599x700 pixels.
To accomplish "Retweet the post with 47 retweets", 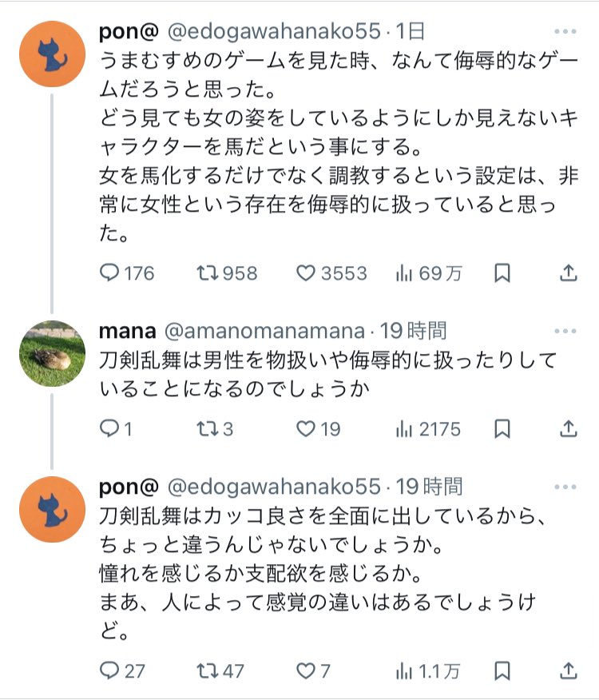I will [x=208, y=670].
